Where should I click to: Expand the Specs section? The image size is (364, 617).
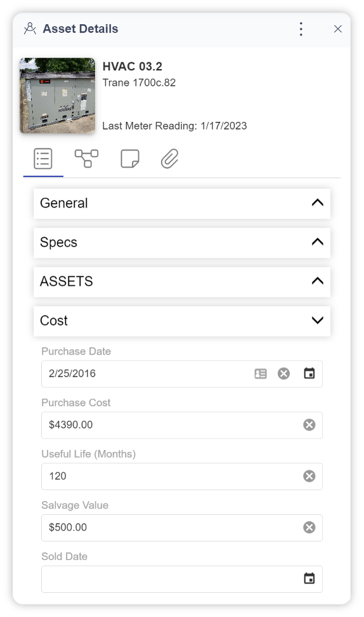(181, 242)
